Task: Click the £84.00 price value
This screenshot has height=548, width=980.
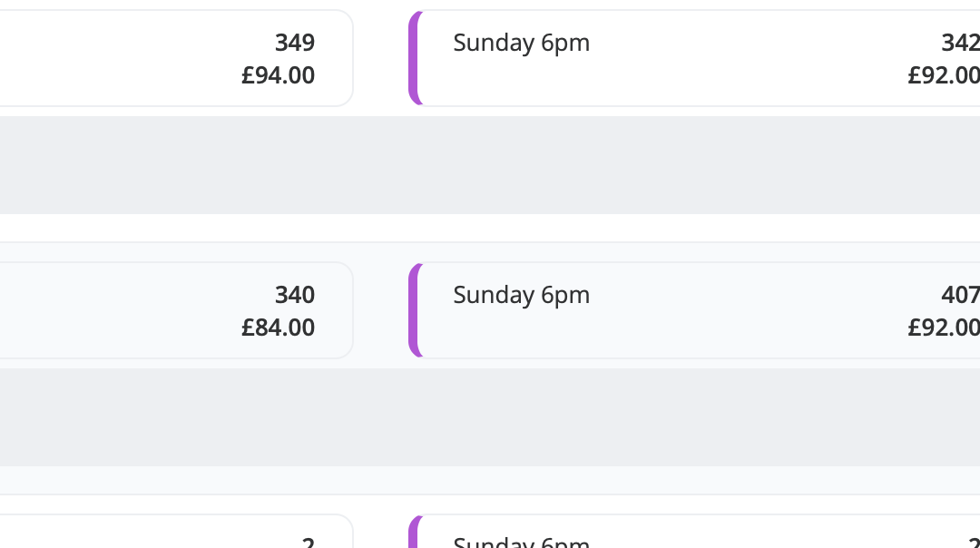Action: (x=279, y=328)
